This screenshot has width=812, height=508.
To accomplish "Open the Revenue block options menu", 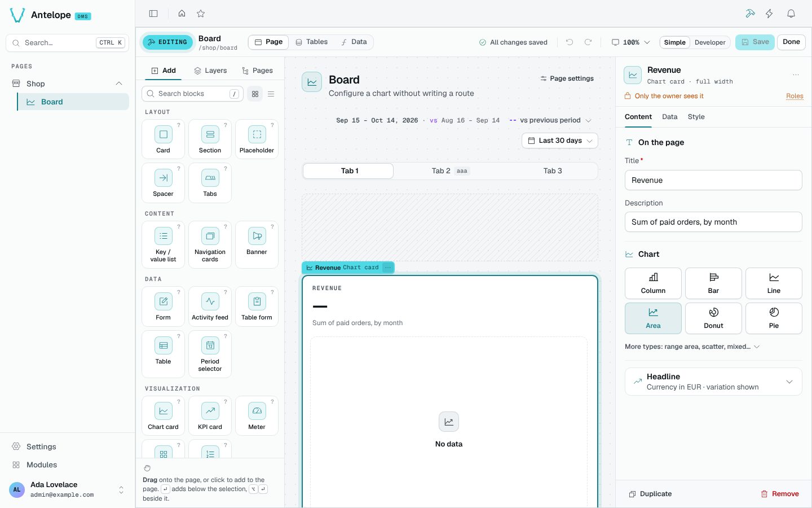I will coord(388,268).
